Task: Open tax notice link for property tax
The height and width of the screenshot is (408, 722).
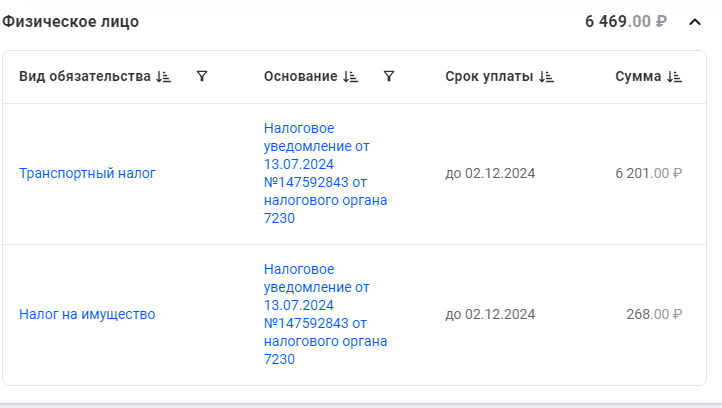Action: click(x=325, y=314)
